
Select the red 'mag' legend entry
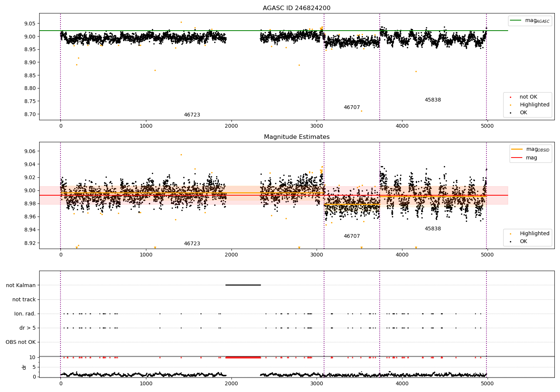pos(525,158)
